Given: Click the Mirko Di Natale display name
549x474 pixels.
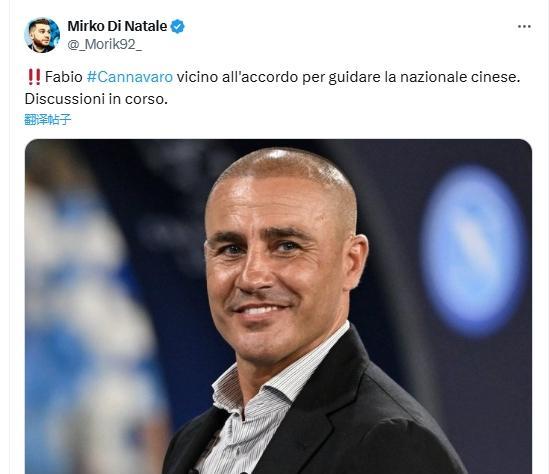Looking at the screenshot, I should coord(117,26).
